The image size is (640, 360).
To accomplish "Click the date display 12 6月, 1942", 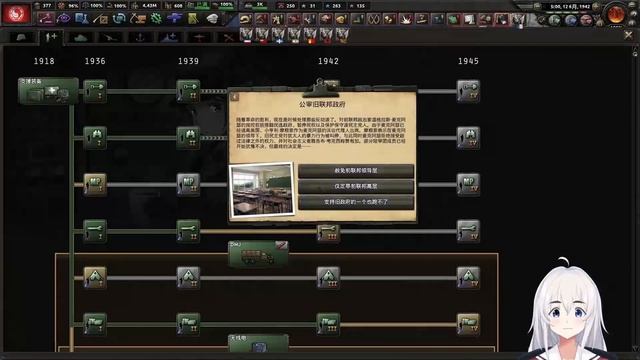I will 570,7.
